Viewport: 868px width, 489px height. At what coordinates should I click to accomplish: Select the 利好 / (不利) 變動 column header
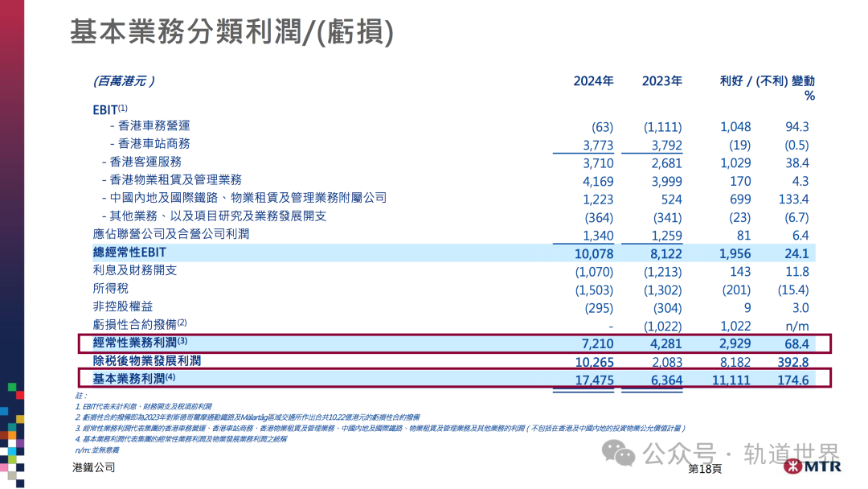click(768, 81)
